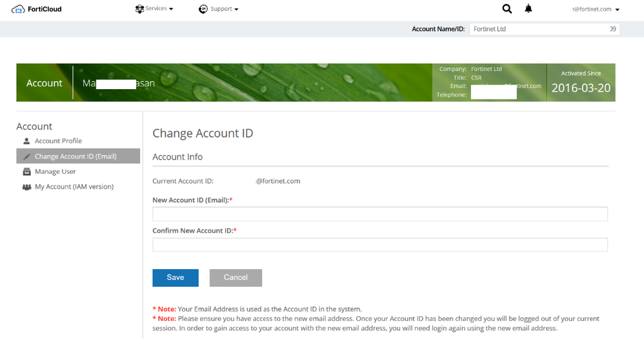Click the Title value CSR

(x=476, y=77)
